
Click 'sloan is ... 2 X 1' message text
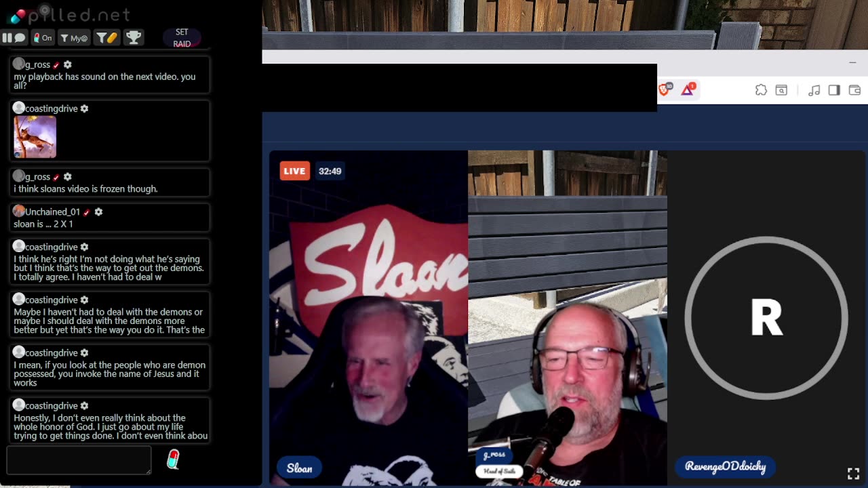[x=43, y=224]
